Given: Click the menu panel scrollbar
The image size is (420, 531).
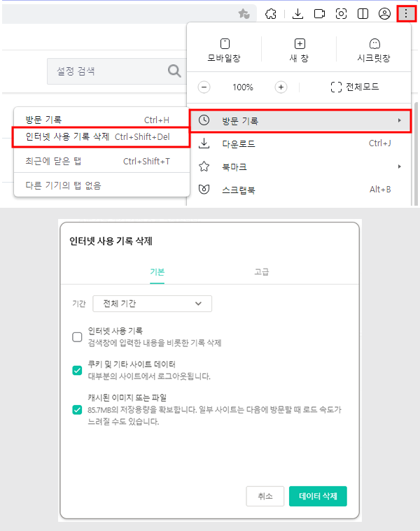Looking at the screenshot, I should 416,154.
